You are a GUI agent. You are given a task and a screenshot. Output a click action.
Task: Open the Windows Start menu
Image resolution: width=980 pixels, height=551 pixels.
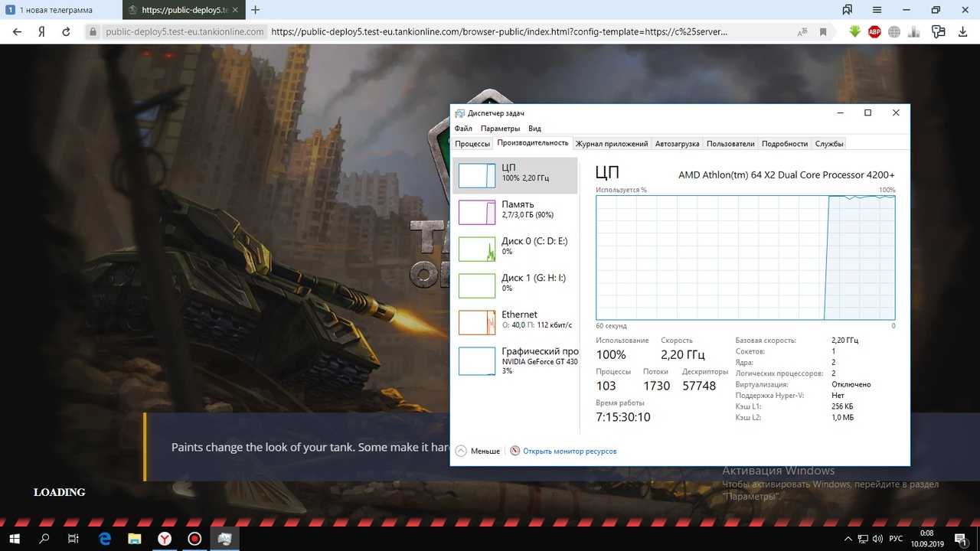coord(15,539)
